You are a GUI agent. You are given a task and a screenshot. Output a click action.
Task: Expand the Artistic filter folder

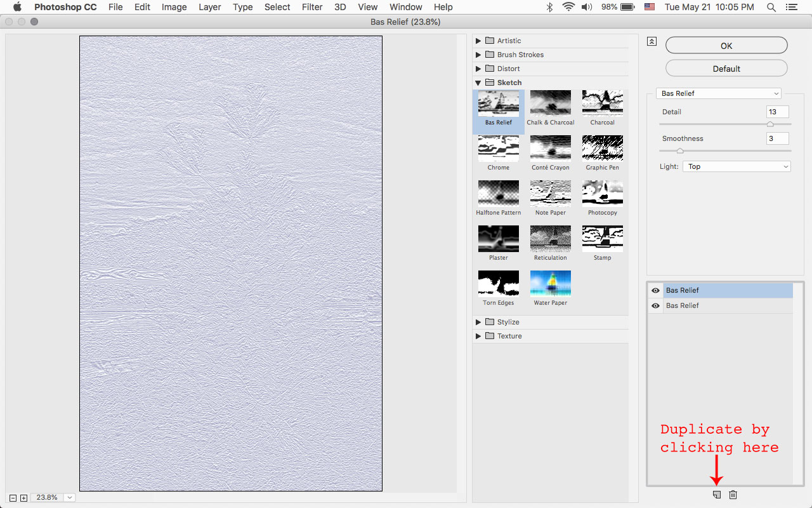coord(478,41)
